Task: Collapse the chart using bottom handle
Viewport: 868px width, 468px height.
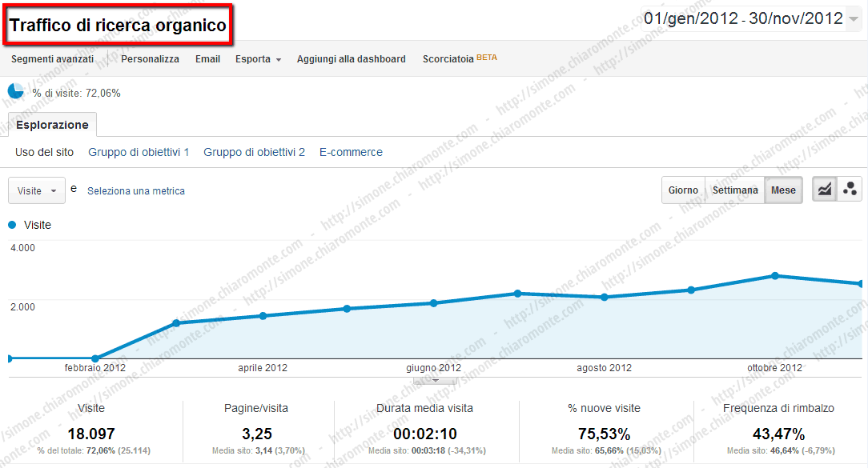Action: click(x=436, y=381)
